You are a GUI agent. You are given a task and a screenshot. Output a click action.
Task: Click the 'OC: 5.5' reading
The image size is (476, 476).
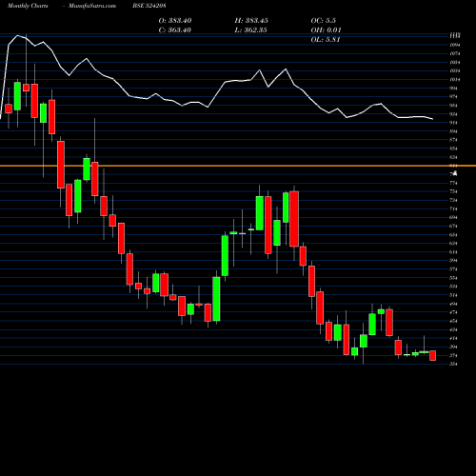coord(324,21)
